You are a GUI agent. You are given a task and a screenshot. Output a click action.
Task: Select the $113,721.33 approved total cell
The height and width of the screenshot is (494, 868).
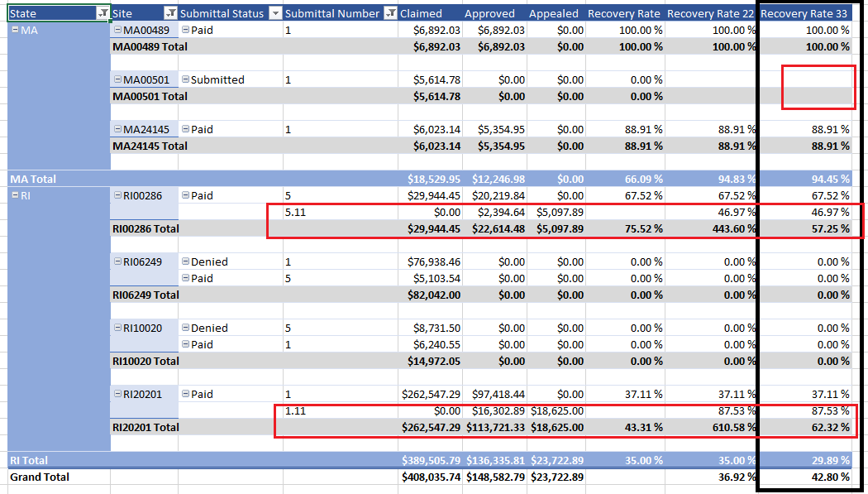[x=495, y=428]
